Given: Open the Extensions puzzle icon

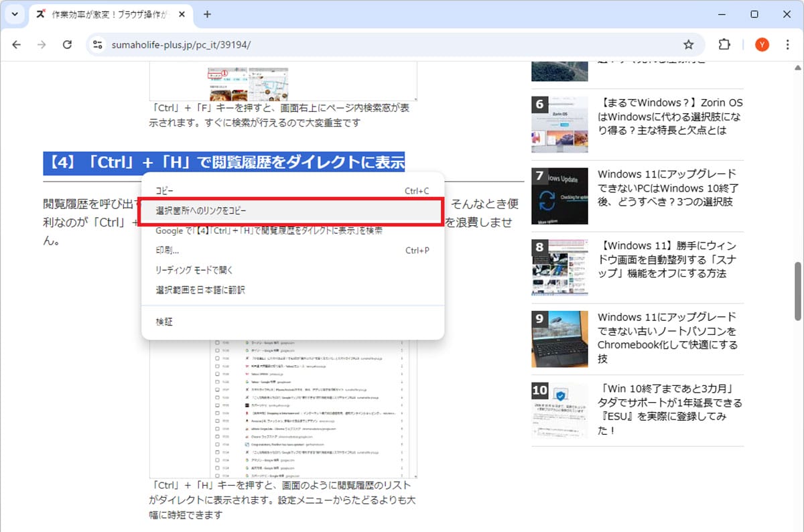Looking at the screenshot, I should [724, 45].
